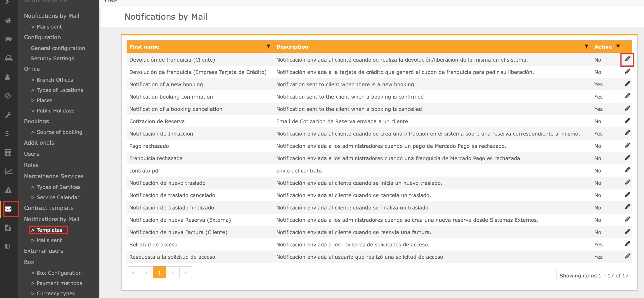The height and width of the screenshot is (298, 644).
Task: Select page 1 in pagination
Action: click(160, 272)
